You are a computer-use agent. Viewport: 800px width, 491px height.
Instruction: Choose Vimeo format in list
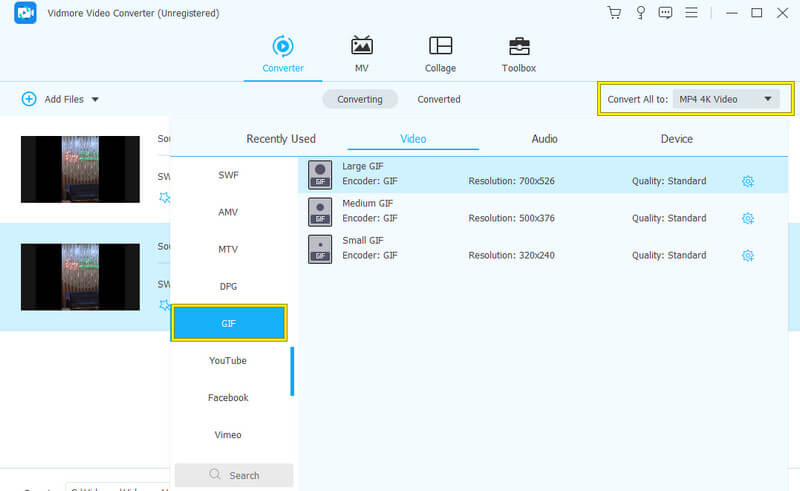tap(228, 435)
